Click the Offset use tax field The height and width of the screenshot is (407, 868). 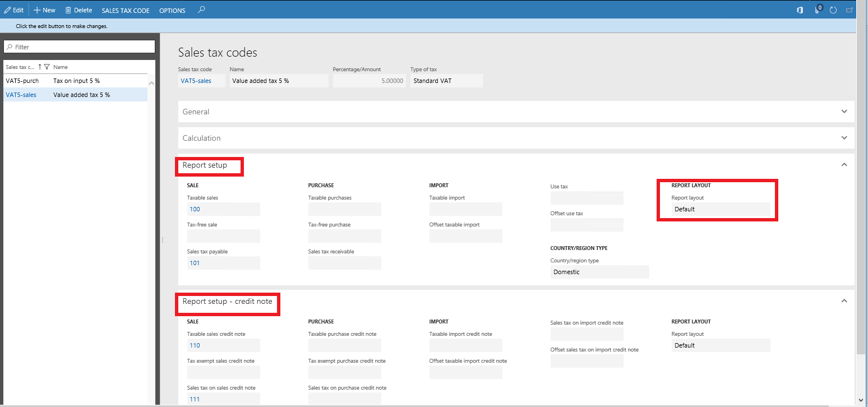click(587, 225)
